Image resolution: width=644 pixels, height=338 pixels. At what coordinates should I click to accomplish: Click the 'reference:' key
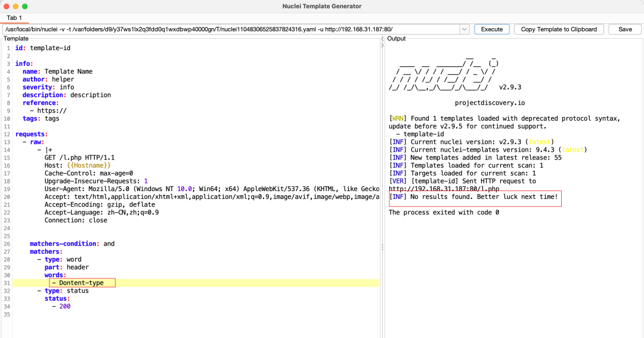41,103
